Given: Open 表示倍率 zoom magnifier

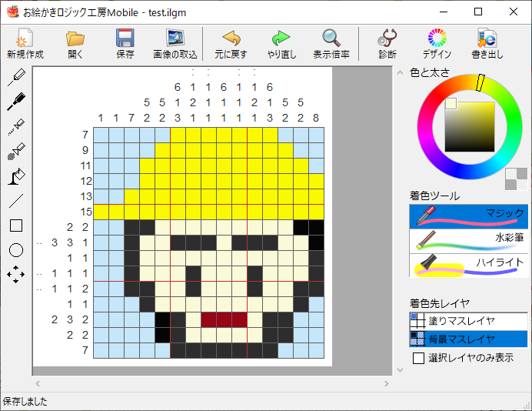Looking at the screenshot, I should 331,43.
